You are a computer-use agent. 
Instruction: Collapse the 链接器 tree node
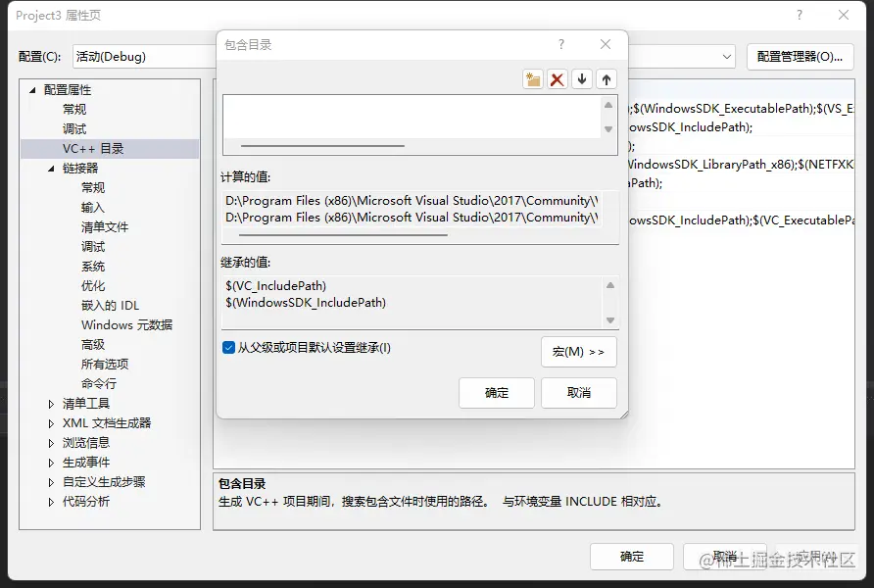coord(51,169)
